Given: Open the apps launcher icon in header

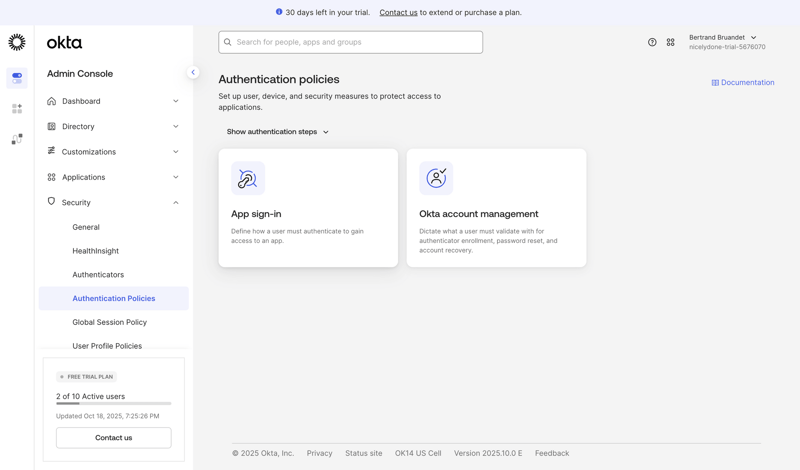Looking at the screenshot, I should [x=670, y=42].
